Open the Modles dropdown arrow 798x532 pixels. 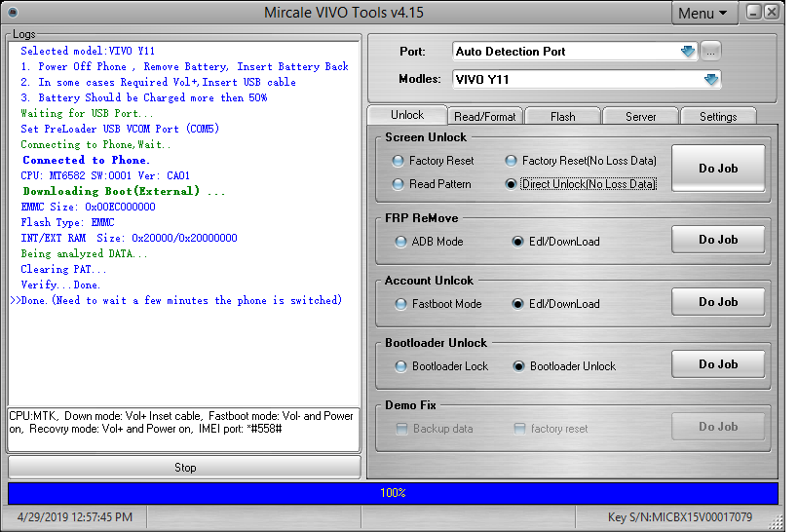(x=711, y=80)
